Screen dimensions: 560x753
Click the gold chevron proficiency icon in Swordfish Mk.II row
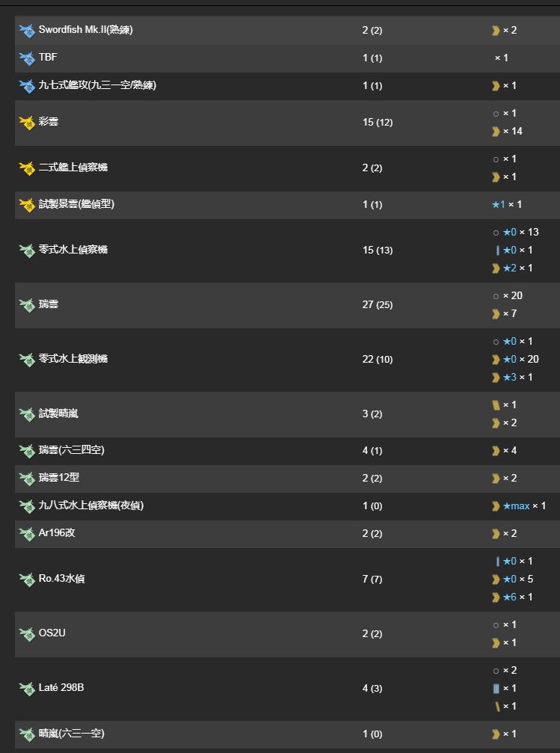(x=496, y=30)
